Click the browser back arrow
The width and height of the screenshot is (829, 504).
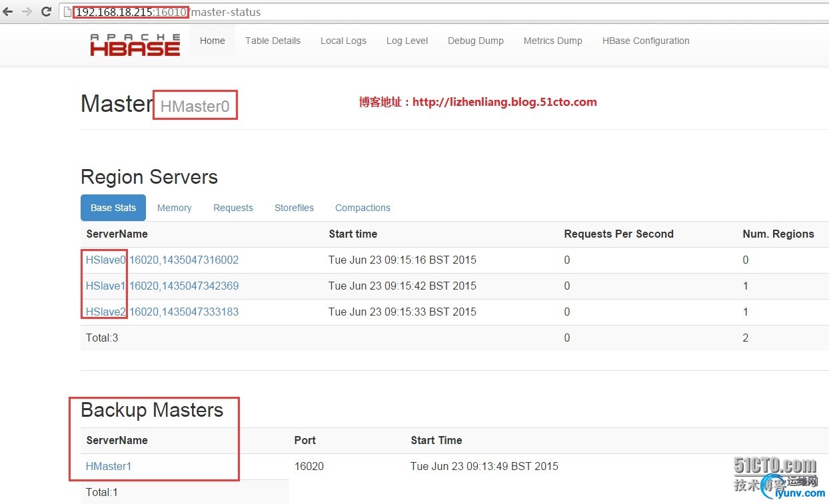coord(9,12)
